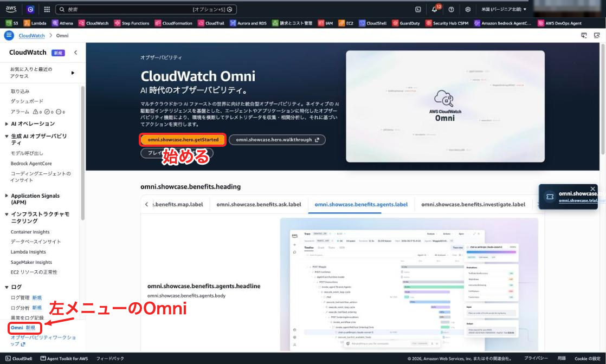Open GuardDuty shortcut in favorites bar
This screenshot has height=364, width=606.
pyautogui.click(x=406, y=23)
